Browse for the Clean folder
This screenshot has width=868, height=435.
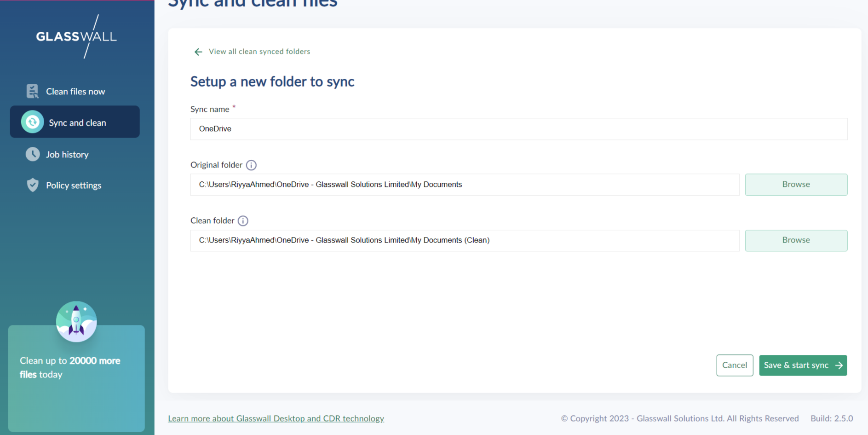(x=796, y=240)
